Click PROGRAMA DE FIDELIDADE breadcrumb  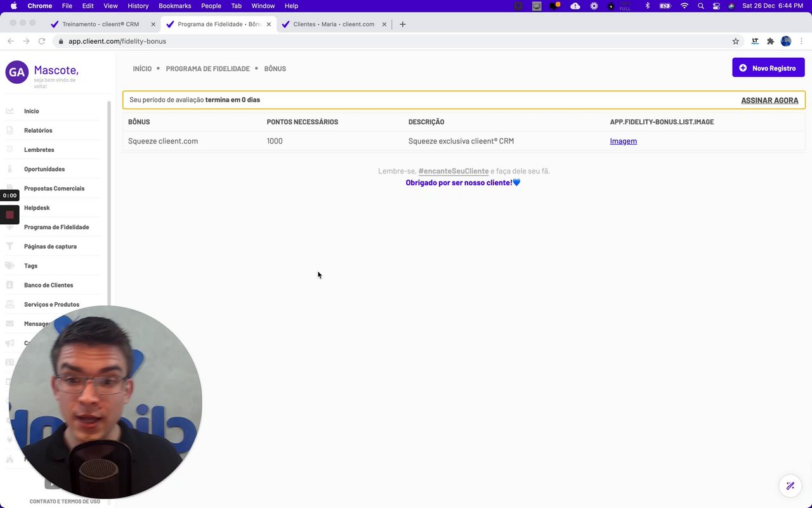click(207, 69)
